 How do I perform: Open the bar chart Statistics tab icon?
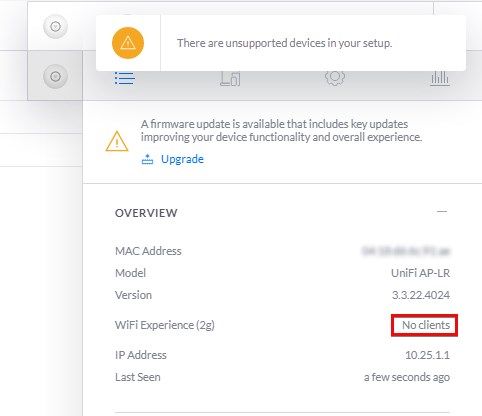[439, 79]
